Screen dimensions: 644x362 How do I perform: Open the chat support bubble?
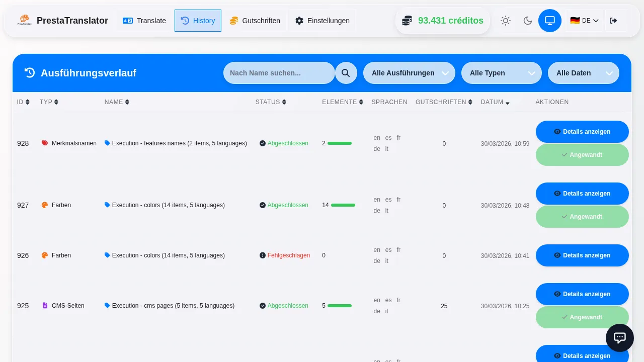pyautogui.click(x=619, y=338)
